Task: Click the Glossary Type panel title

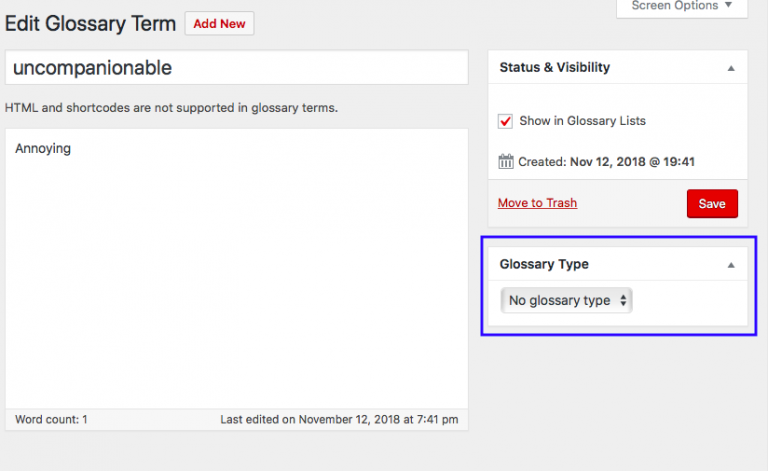Action: coord(544,265)
